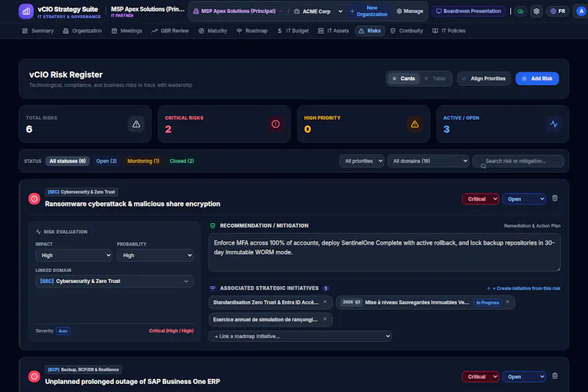588x392 pixels.
Task: Open the Continuity tab
Action: pyautogui.click(x=406, y=31)
